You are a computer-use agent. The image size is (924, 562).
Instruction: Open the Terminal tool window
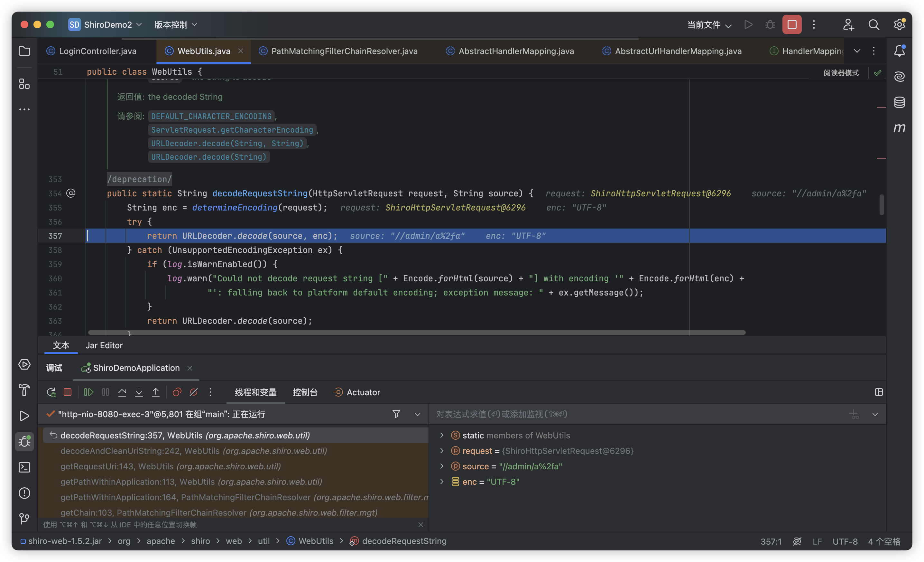pyautogui.click(x=24, y=467)
